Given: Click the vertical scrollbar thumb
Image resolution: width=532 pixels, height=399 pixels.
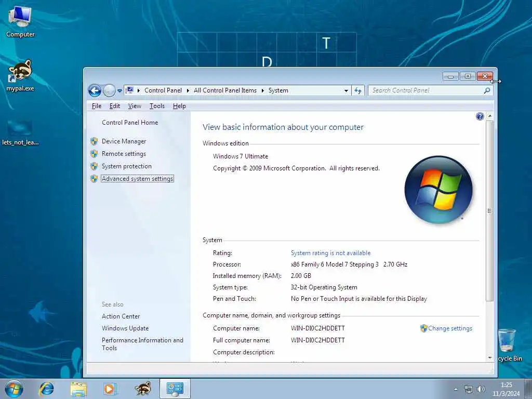Looking at the screenshot, I should point(489,211).
